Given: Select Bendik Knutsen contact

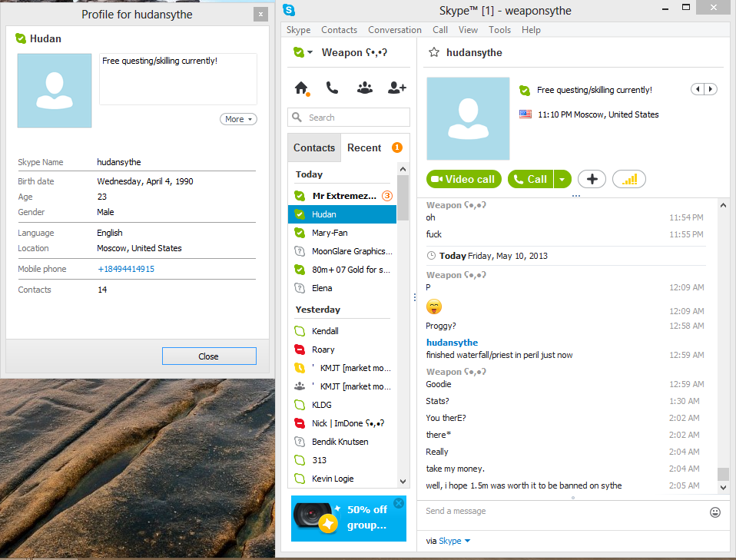Looking at the screenshot, I should pyautogui.click(x=342, y=442).
